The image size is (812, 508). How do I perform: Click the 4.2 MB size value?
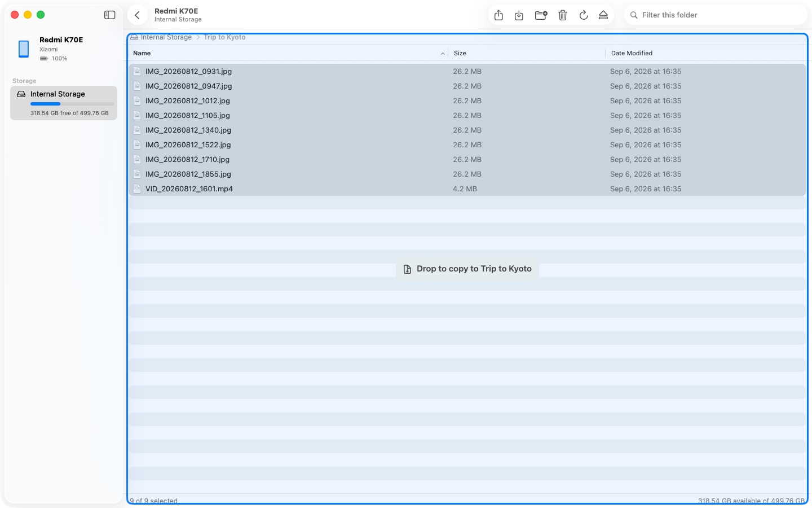(x=465, y=189)
